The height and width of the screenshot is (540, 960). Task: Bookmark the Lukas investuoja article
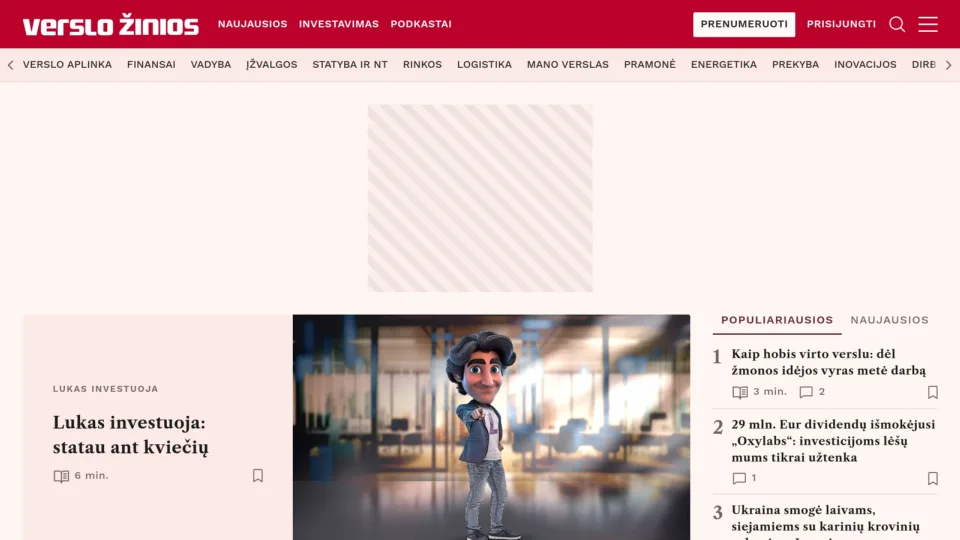258,476
